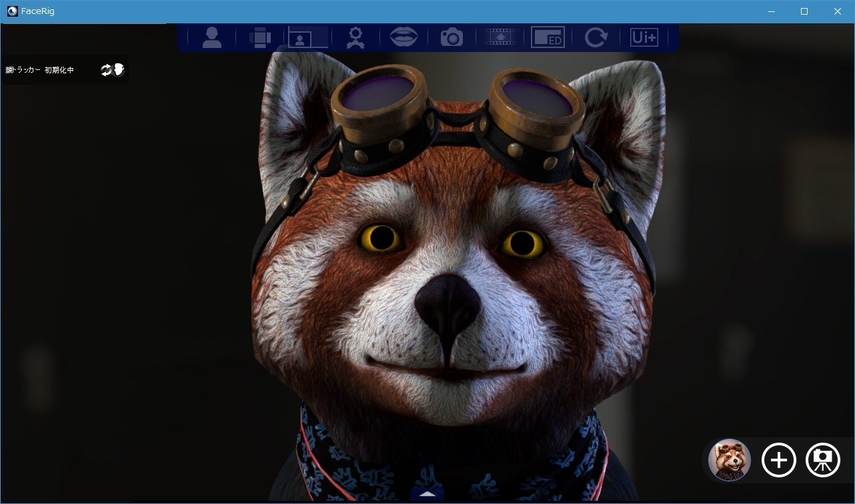Click the head with cross arrows toolbar icon
The height and width of the screenshot is (504, 855).
260,37
